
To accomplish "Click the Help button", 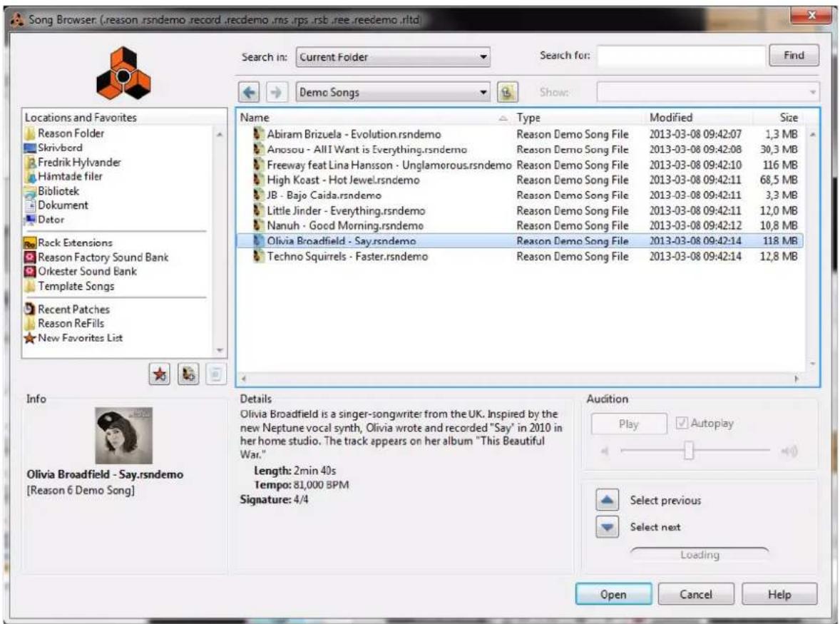I will point(779,595).
